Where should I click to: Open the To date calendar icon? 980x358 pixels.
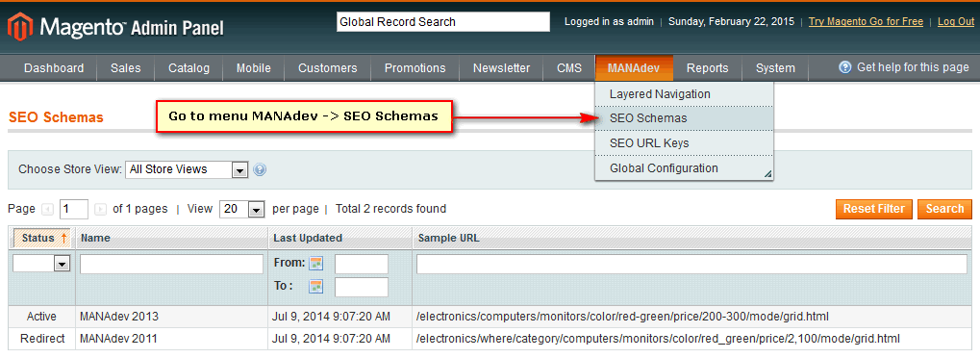316,287
